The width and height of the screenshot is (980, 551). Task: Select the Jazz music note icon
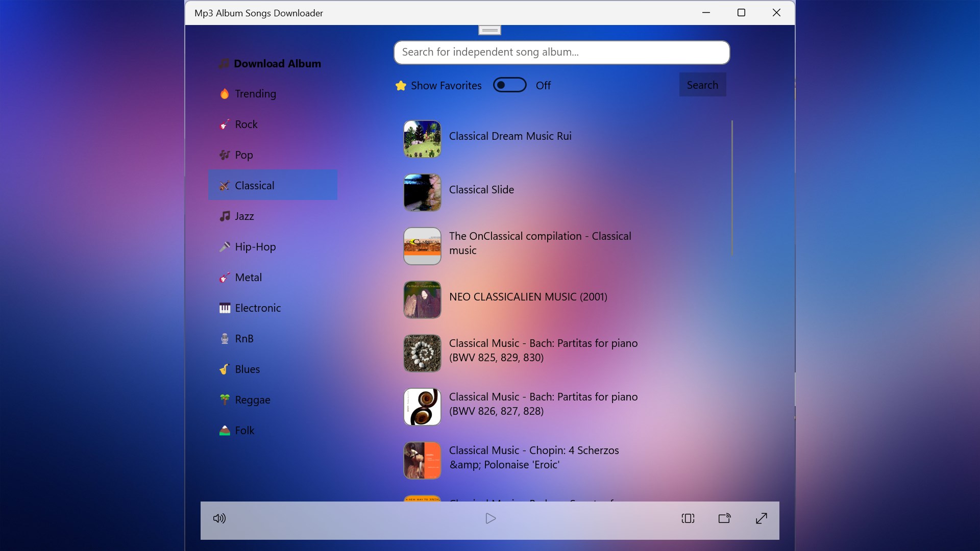pyautogui.click(x=224, y=216)
